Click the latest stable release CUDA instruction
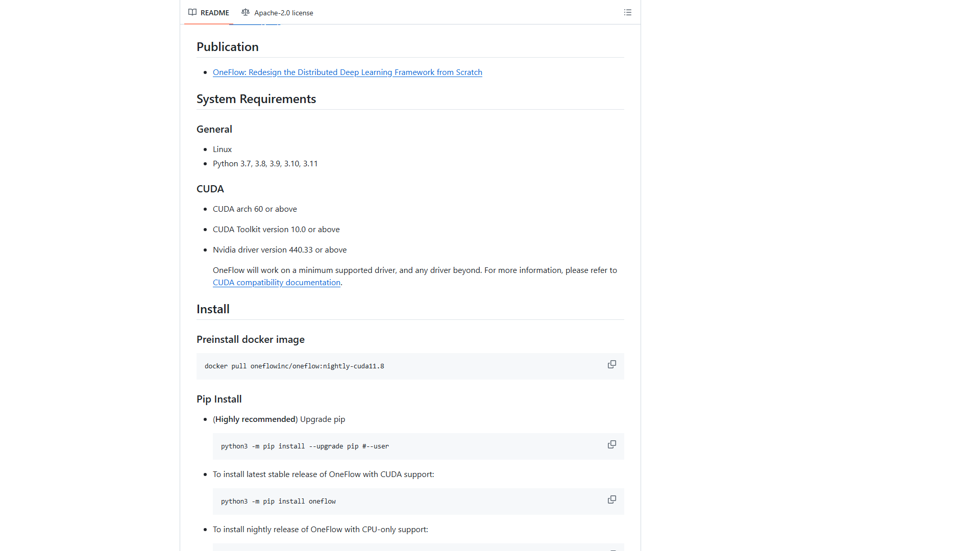 pyautogui.click(x=323, y=474)
